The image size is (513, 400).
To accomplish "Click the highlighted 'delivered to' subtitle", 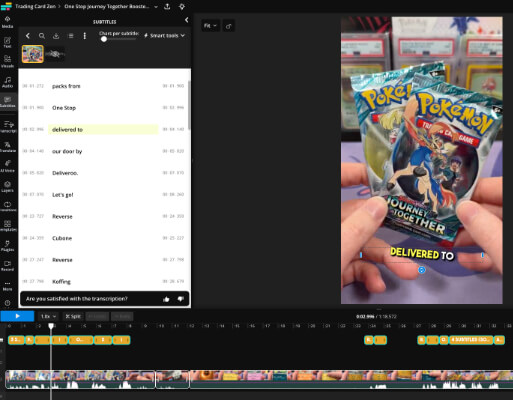I will click(x=103, y=129).
